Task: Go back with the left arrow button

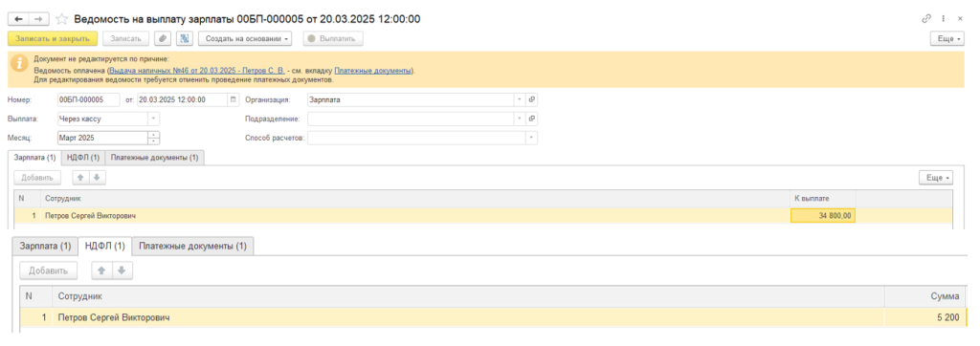Action: point(18,19)
